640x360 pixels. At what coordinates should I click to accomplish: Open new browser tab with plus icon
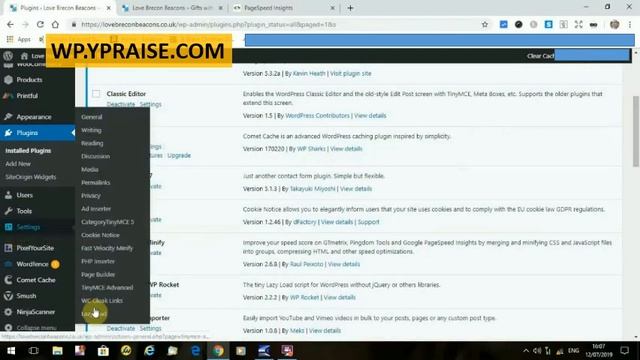[x=350, y=8]
